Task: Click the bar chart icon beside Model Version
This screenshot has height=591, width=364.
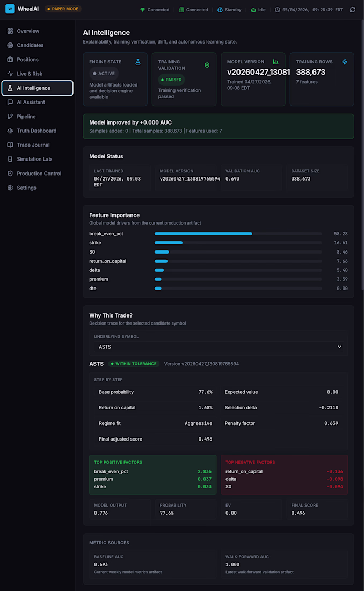Action: click(275, 62)
